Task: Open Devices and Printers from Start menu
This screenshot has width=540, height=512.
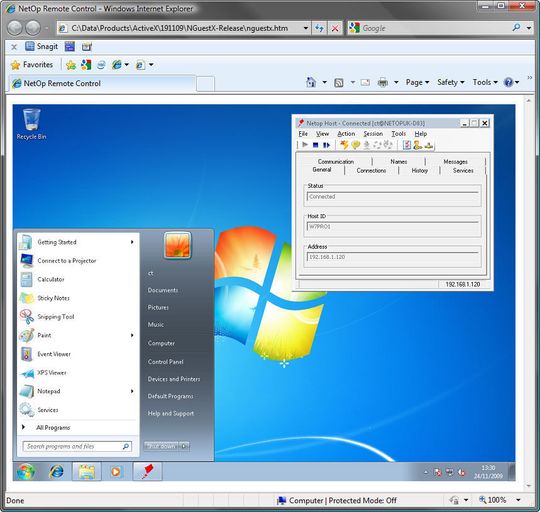Action: tap(174, 379)
